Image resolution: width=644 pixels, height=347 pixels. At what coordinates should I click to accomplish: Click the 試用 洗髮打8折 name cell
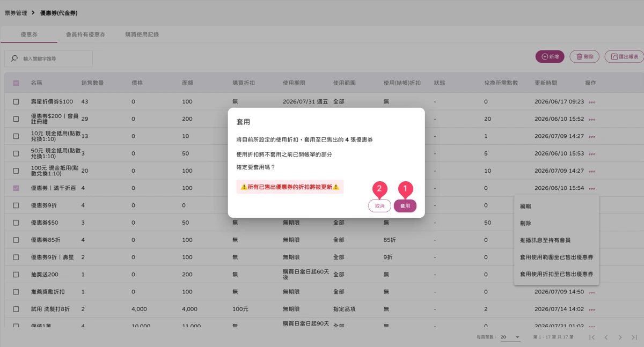pos(51,309)
